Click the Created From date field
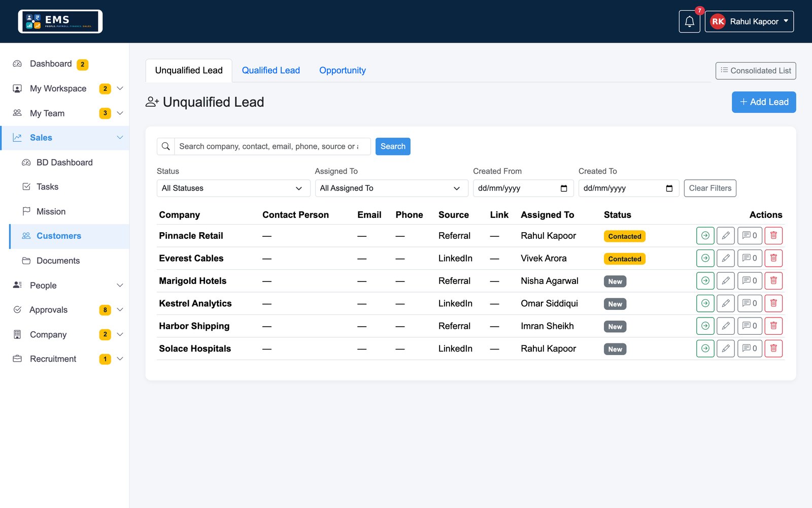The image size is (812, 508). coord(523,188)
